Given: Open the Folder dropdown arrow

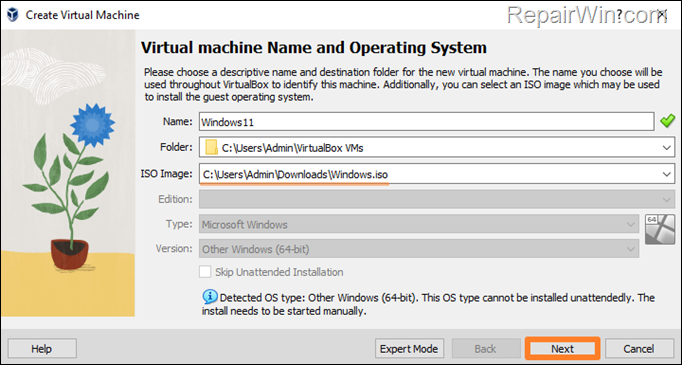Looking at the screenshot, I should click(x=666, y=148).
